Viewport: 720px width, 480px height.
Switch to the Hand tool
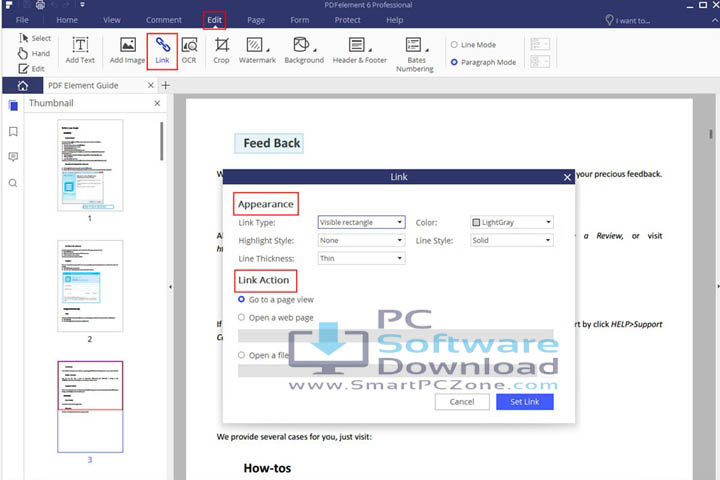pos(34,53)
